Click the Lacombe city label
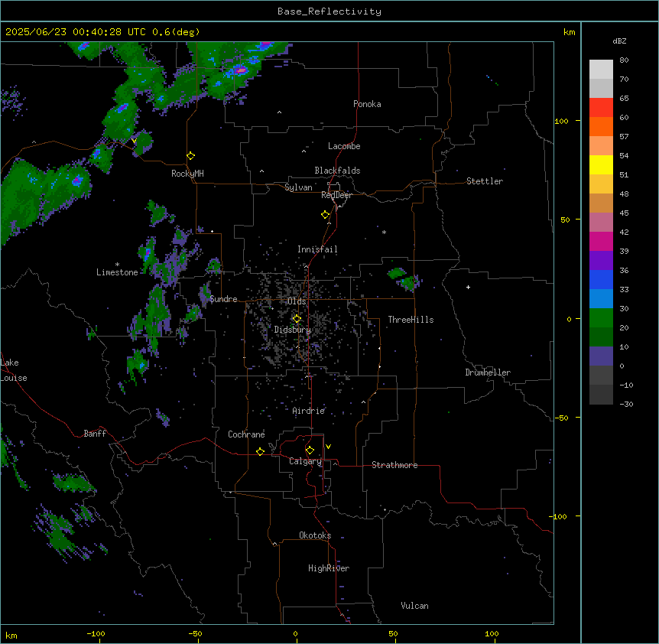Image resolution: width=659 pixels, height=644 pixels. point(344,146)
